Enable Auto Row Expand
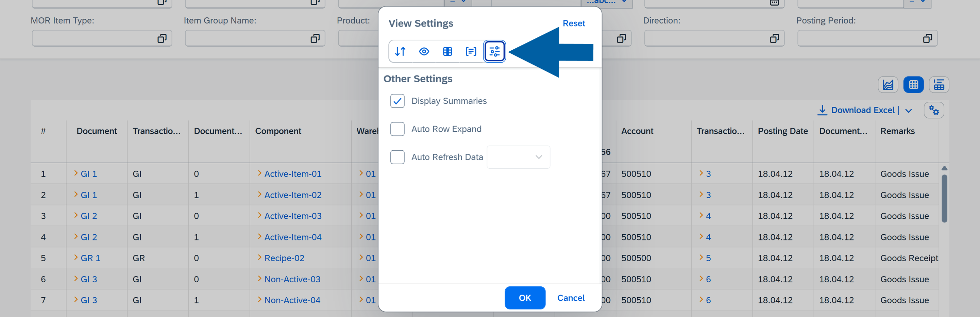980x317 pixels. 397,129
